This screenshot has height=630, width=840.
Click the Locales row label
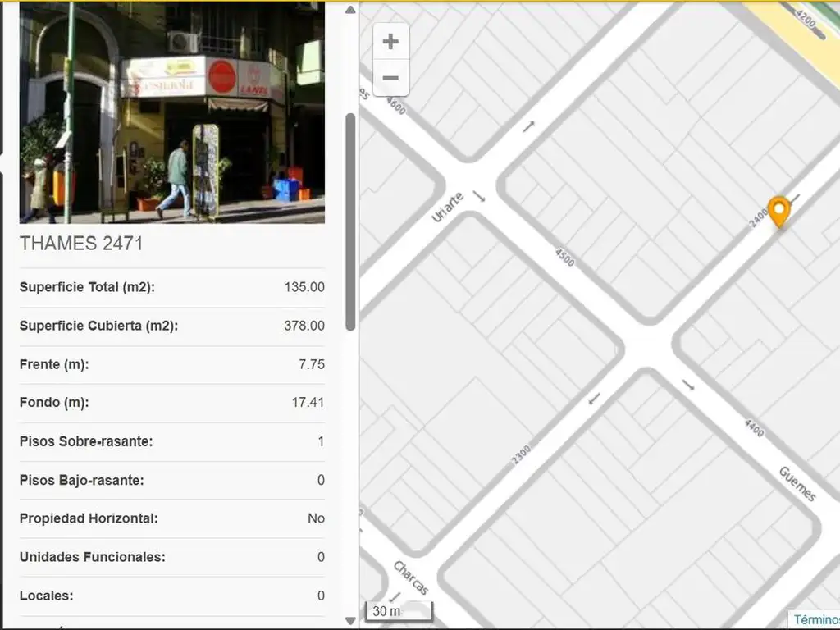click(46, 596)
